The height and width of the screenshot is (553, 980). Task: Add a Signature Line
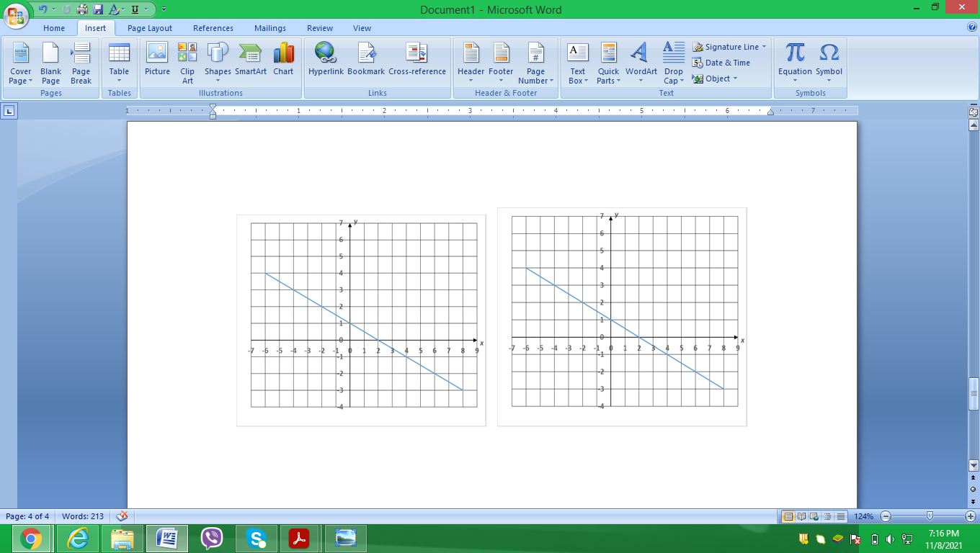click(729, 46)
